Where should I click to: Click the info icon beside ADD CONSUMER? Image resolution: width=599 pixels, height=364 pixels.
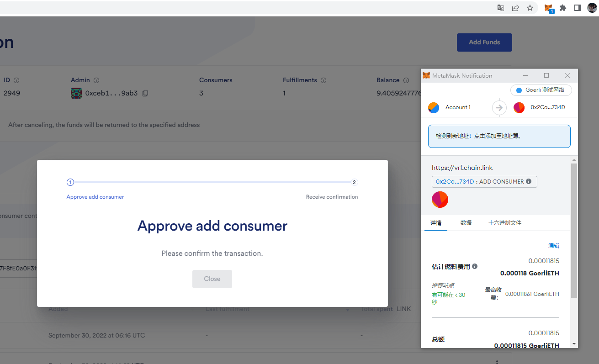529,181
